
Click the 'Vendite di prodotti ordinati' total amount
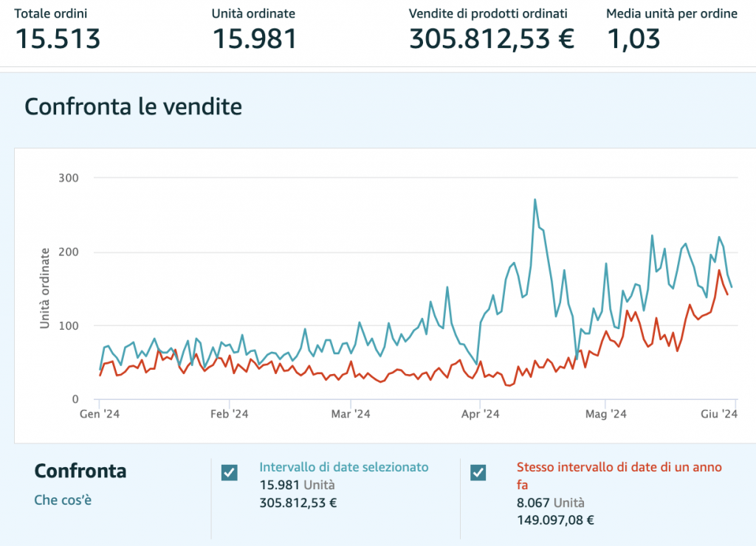492,38
